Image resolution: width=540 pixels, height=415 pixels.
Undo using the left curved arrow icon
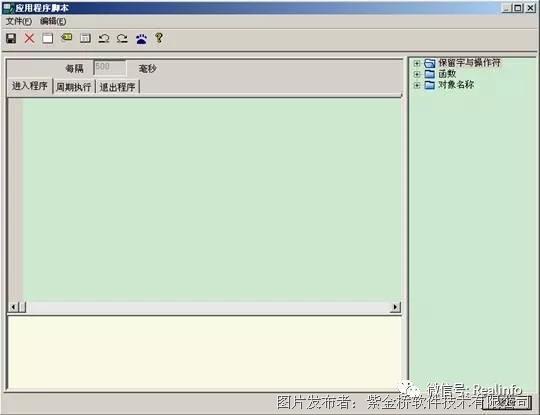tap(104, 38)
